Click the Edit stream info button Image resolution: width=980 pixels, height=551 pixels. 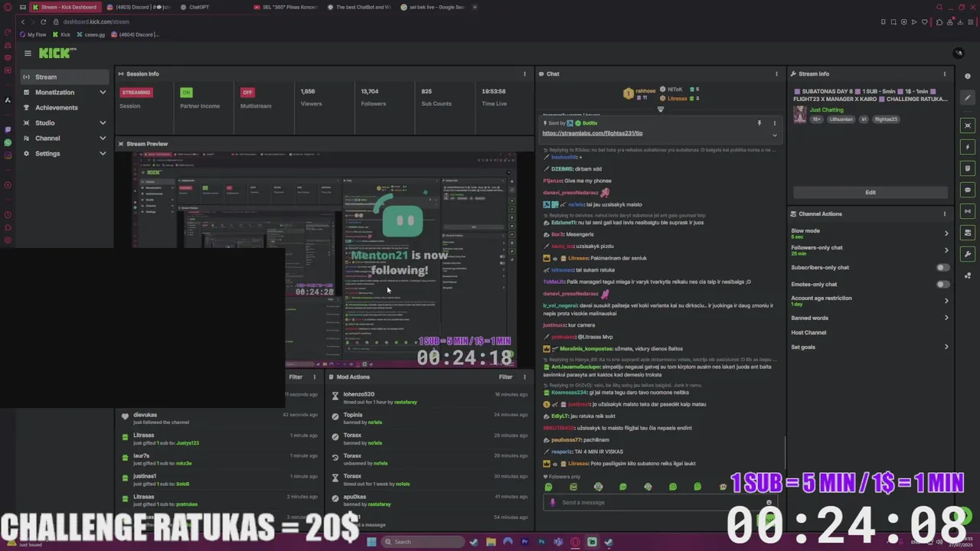pyautogui.click(x=871, y=192)
